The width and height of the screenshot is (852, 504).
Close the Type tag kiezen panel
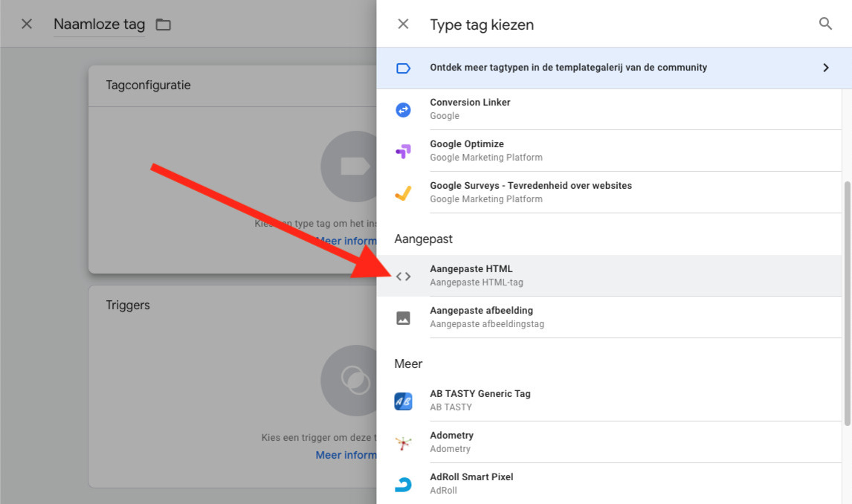403,24
